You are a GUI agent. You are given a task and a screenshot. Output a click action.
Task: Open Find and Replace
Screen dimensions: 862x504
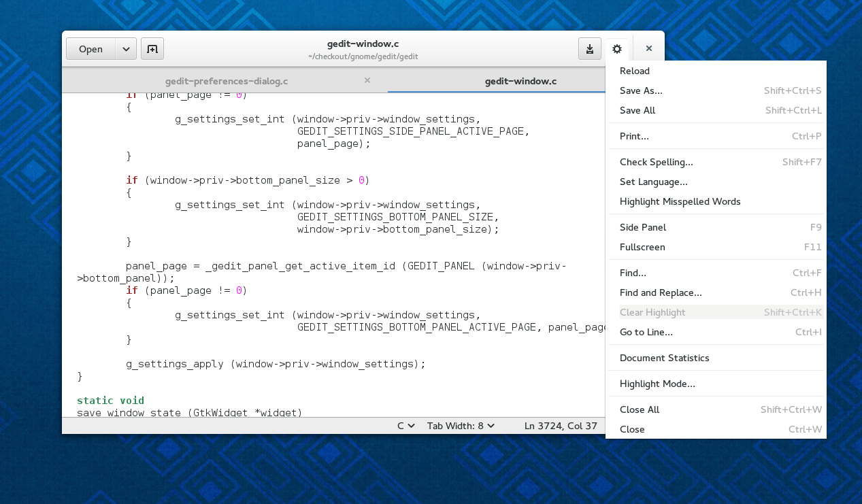click(661, 292)
